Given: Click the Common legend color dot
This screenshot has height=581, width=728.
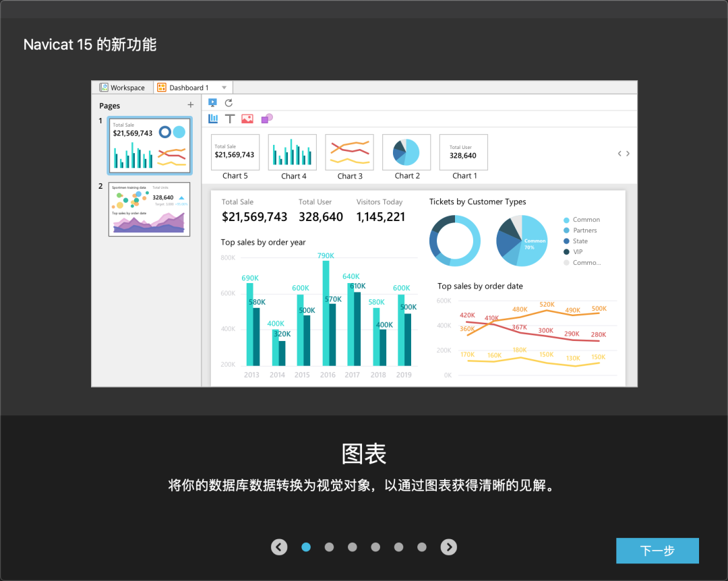Looking at the screenshot, I should point(566,220).
